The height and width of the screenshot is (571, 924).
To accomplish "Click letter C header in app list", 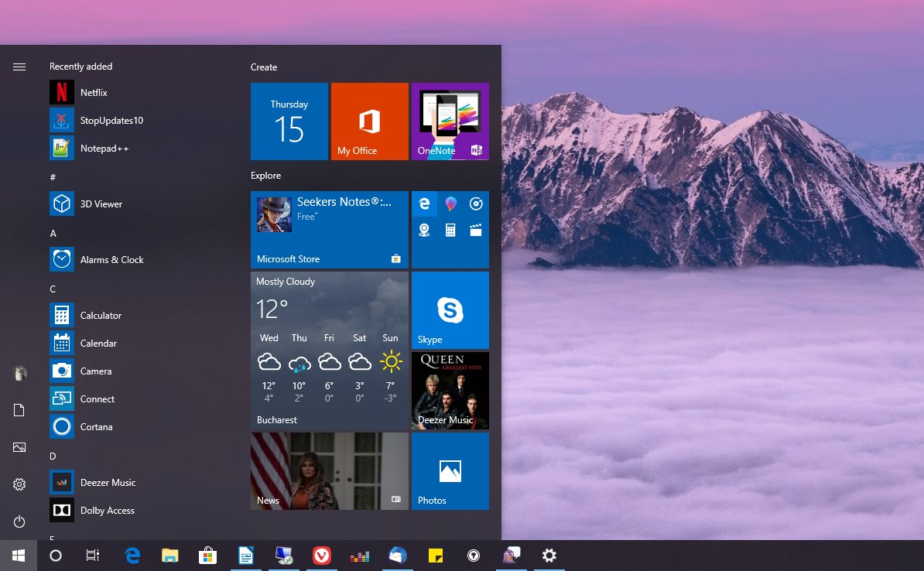I will click(x=53, y=289).
